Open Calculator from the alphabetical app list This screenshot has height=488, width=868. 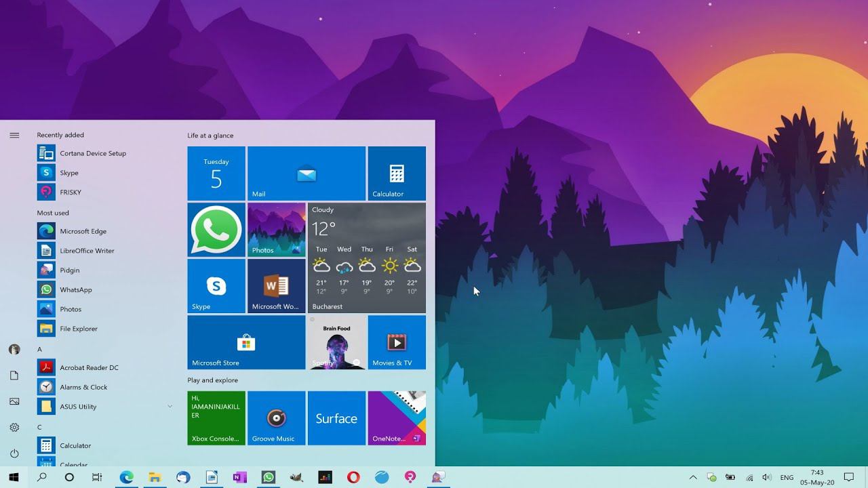[x=106, y=445]
